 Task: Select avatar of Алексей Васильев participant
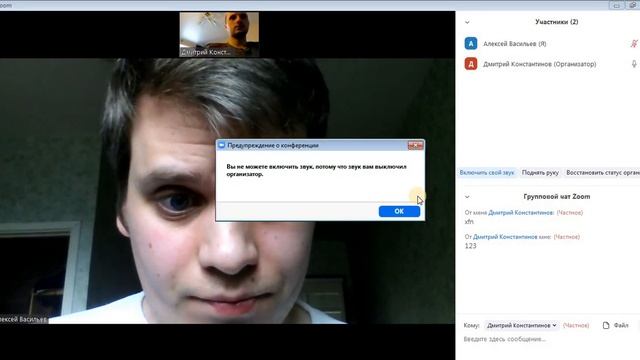coord(471,43)
